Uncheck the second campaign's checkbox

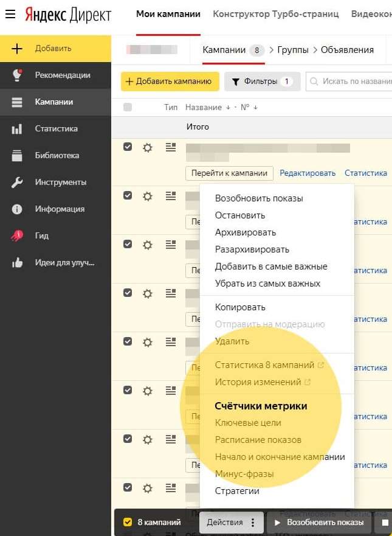click(128, 195)
